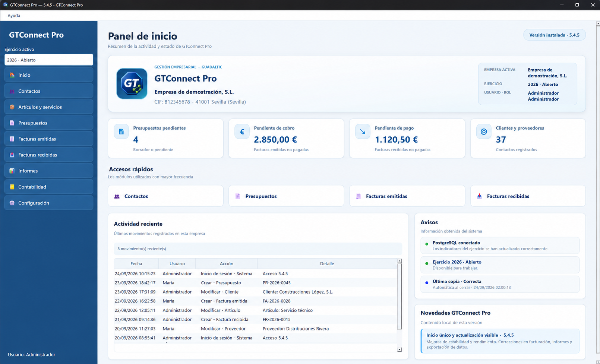The width and height of the screenshot is (600, 364).
Task: Open Facturas emitidas from the sidebar
Action: (49, 139)
